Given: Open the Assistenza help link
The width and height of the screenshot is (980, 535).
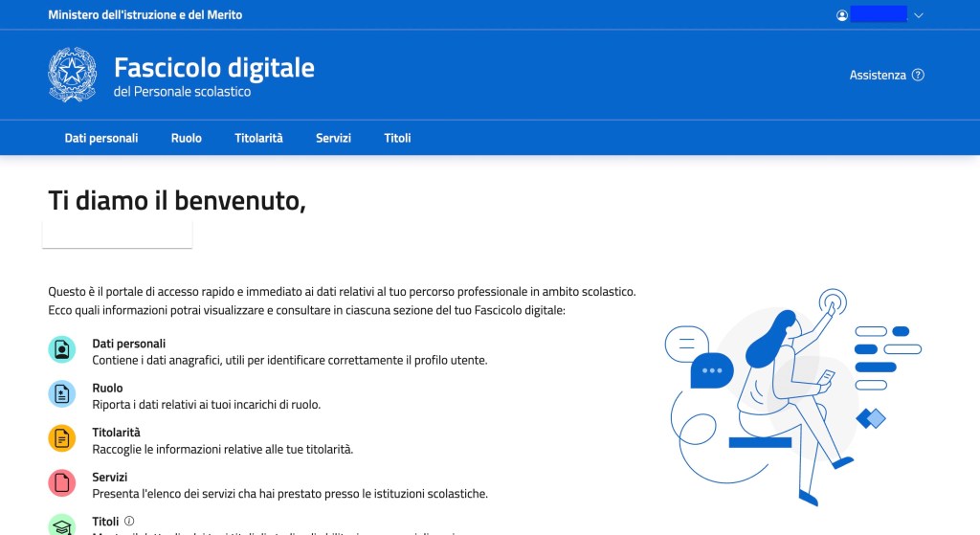Looking at the screenshot, I should click(x=877, y=75).
